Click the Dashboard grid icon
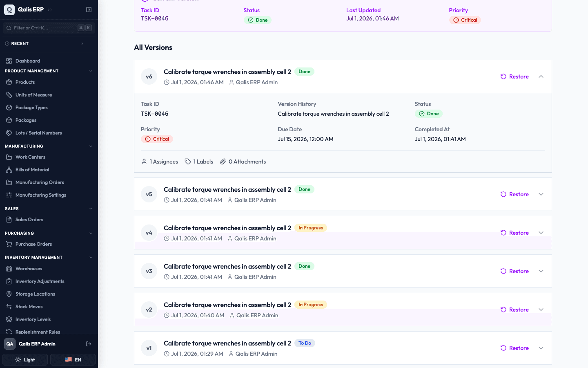 point(9,61)
